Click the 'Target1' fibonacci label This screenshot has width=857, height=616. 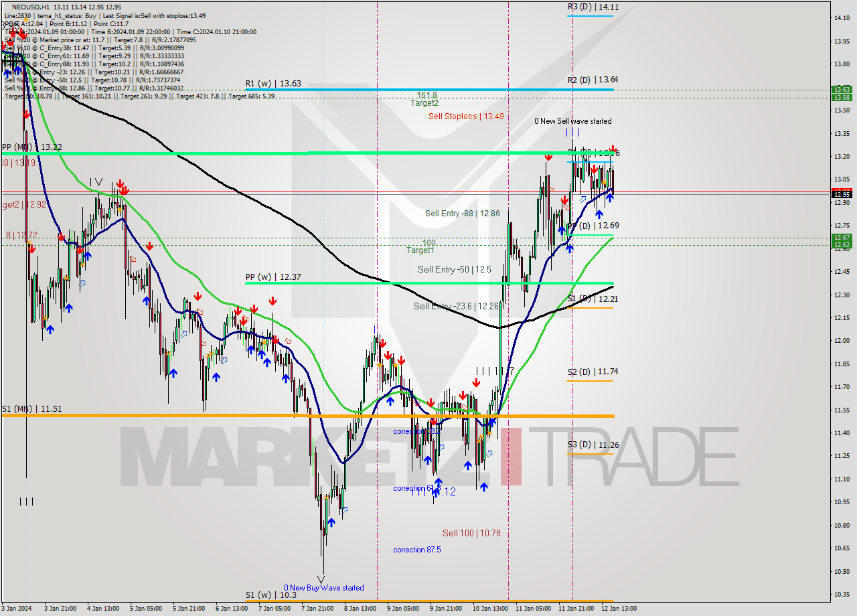tap(420, 250)
